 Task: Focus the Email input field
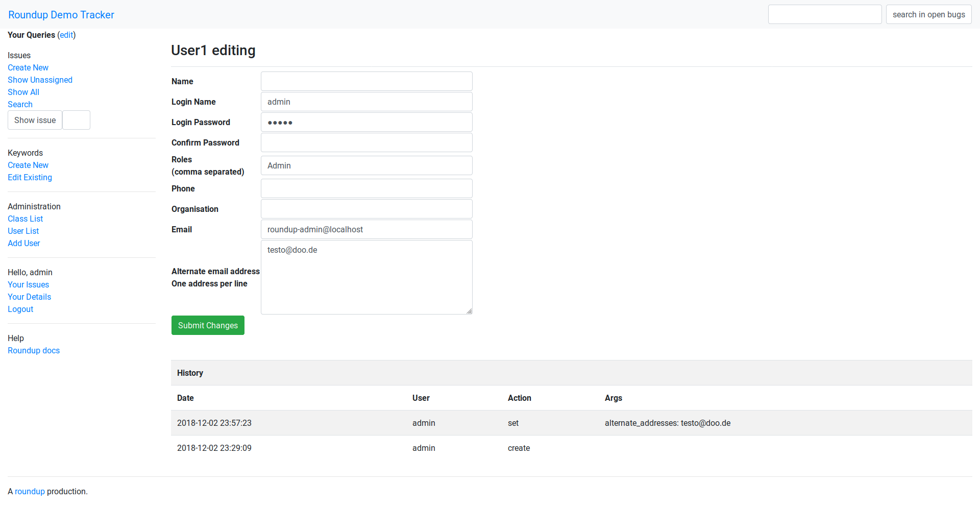[366, 229]
